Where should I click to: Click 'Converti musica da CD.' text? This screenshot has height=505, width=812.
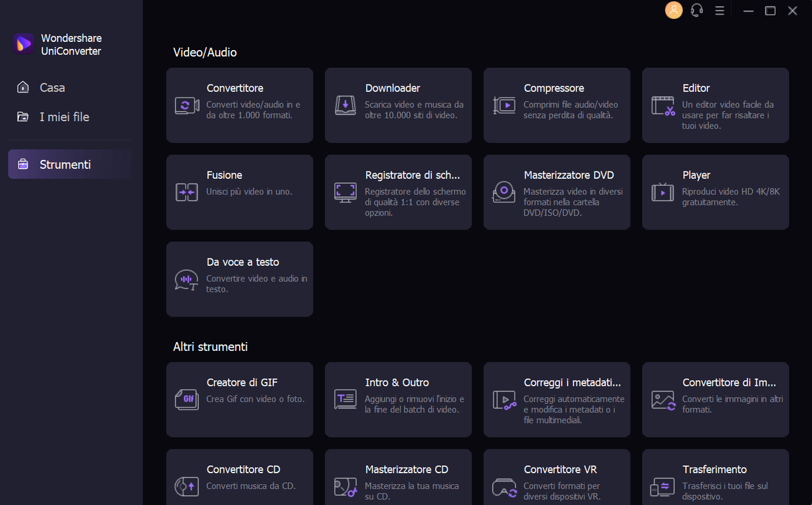(x=251, y=486)
